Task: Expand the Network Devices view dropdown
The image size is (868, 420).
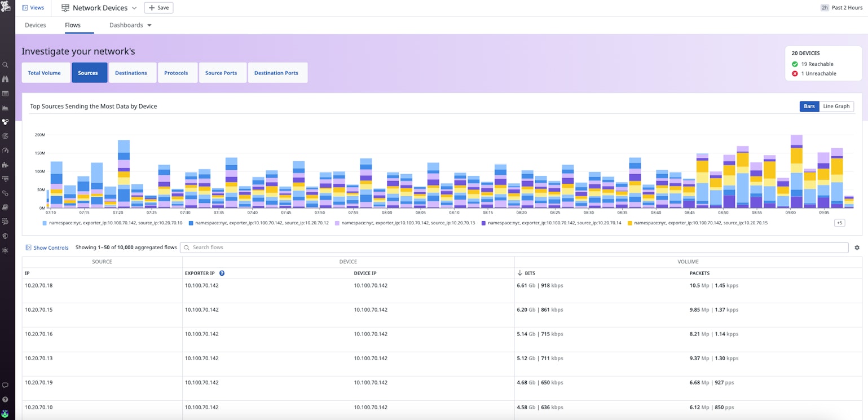Action: coord(134,8)
